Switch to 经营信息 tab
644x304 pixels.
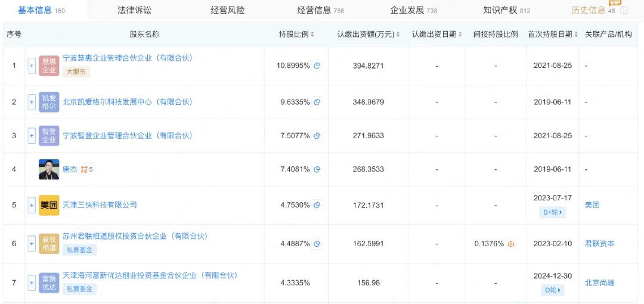point(320,11)
